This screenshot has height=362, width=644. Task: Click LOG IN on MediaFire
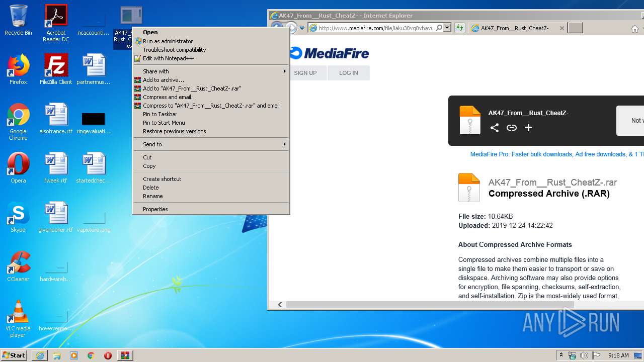coord(349,73)
